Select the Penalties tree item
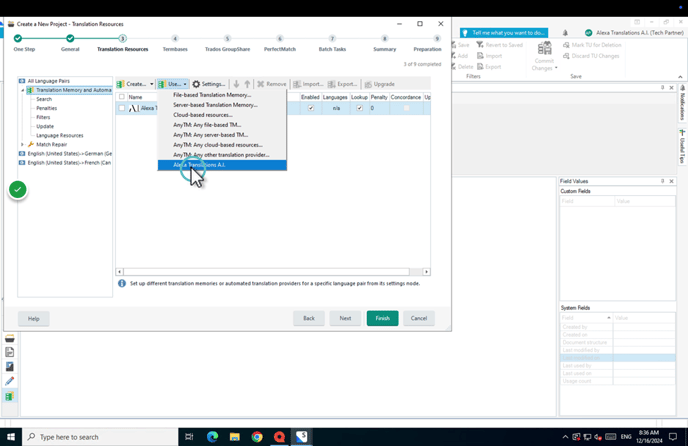688x446 pixels. click(x=47, y=108)
